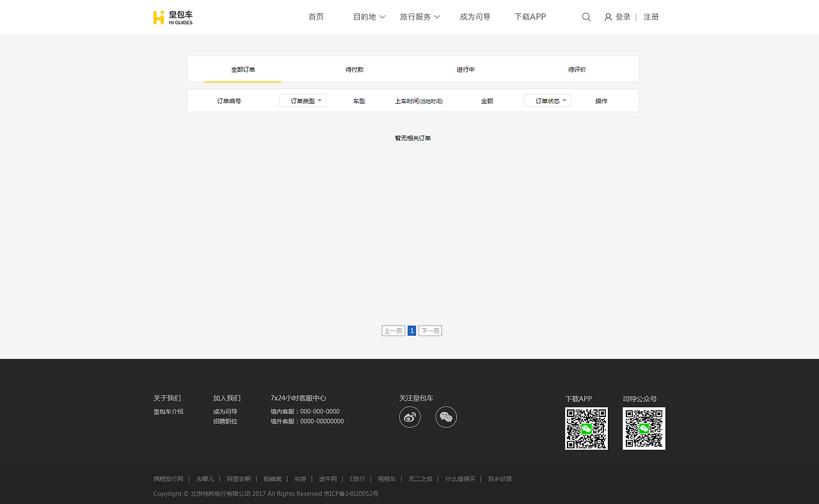Click 成为司导 in the top navigation
This screenshot has height=504, width=819.
click(475, 17)
